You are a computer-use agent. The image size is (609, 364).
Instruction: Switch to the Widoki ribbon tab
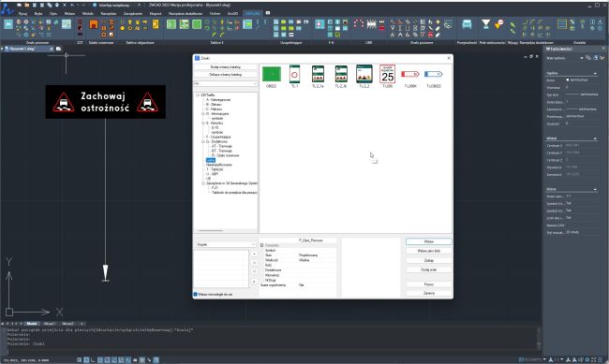(88, 14)
